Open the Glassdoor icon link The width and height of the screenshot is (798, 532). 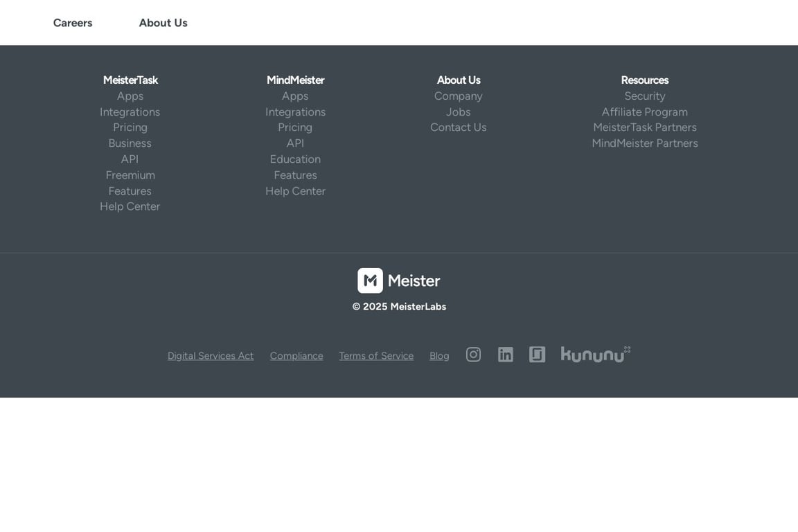tap(537, 355)
